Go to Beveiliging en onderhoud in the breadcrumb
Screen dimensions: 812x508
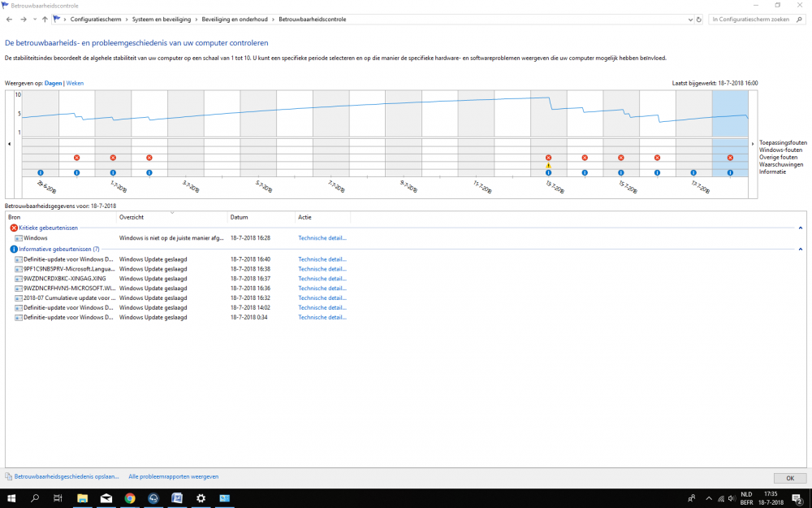235,20
